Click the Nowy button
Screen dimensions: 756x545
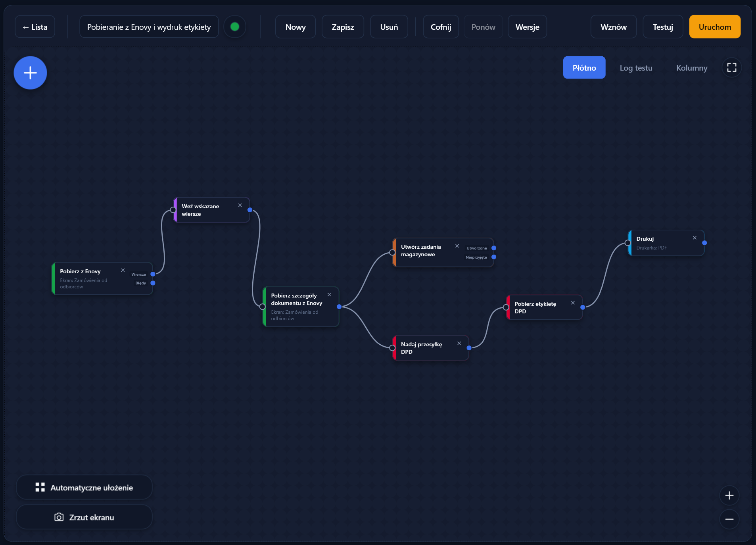click(295, 27)
